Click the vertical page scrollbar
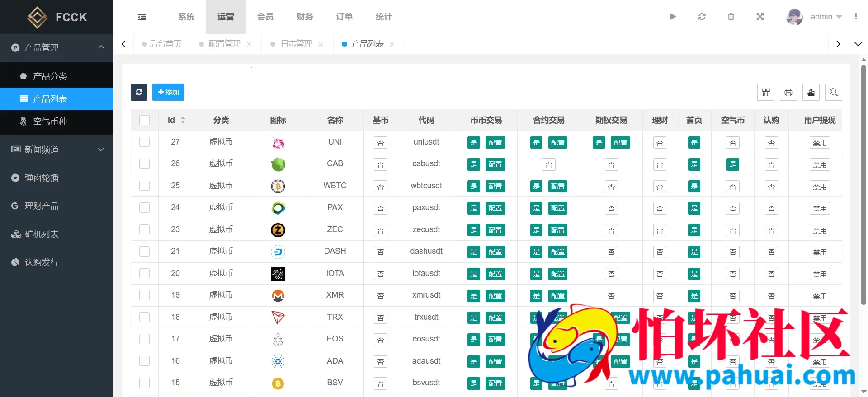Screen dimensions: 868x397 click(x=863, y=185)
